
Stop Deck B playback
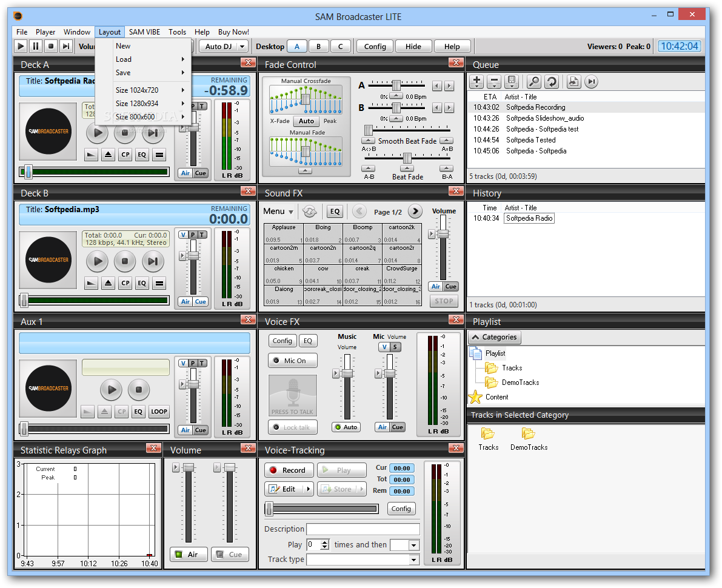[125, 261]
